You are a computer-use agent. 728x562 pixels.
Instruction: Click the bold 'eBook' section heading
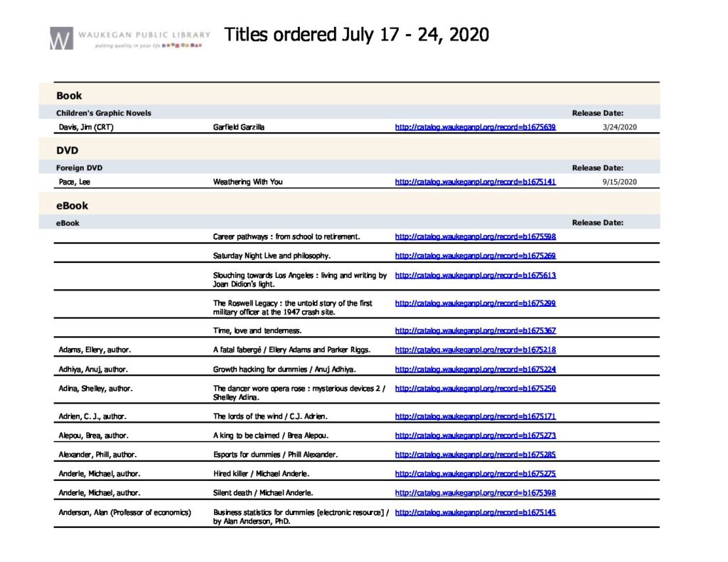[x=72, y=205]
